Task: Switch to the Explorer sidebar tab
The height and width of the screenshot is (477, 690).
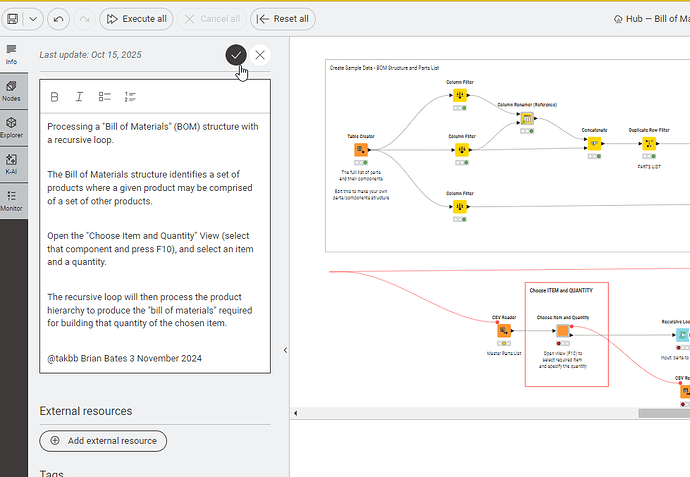Action: 12,127
